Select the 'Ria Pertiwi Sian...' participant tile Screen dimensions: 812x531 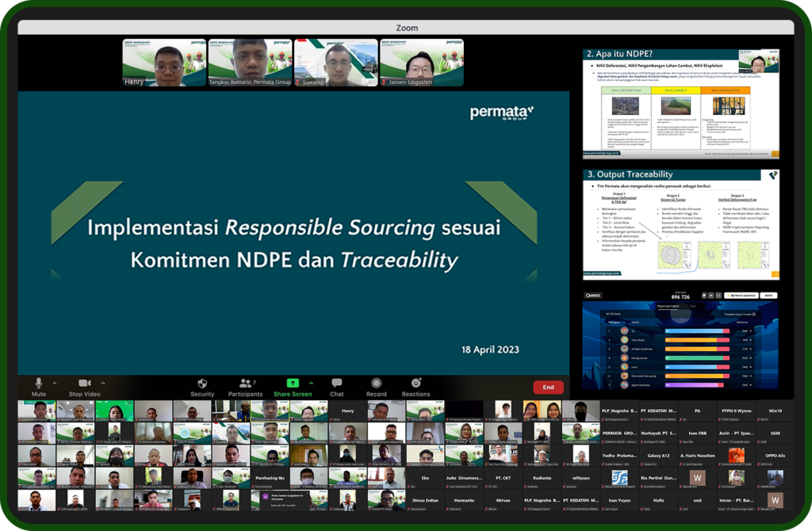pyautogui.click(x=658, y=478)
